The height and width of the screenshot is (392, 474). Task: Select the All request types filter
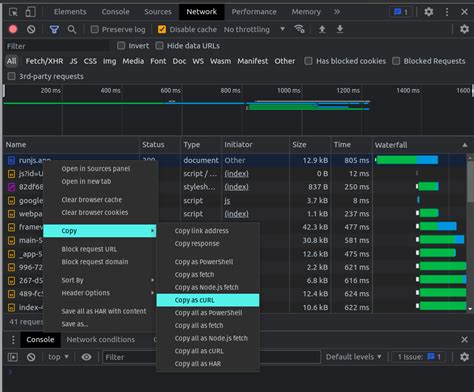click(12, 61)
